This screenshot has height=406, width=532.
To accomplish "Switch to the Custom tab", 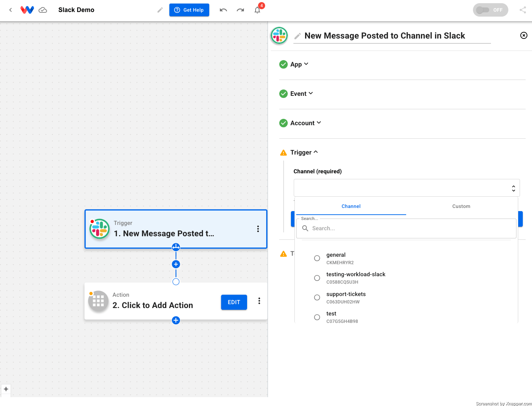I will [x=461, y=206].
